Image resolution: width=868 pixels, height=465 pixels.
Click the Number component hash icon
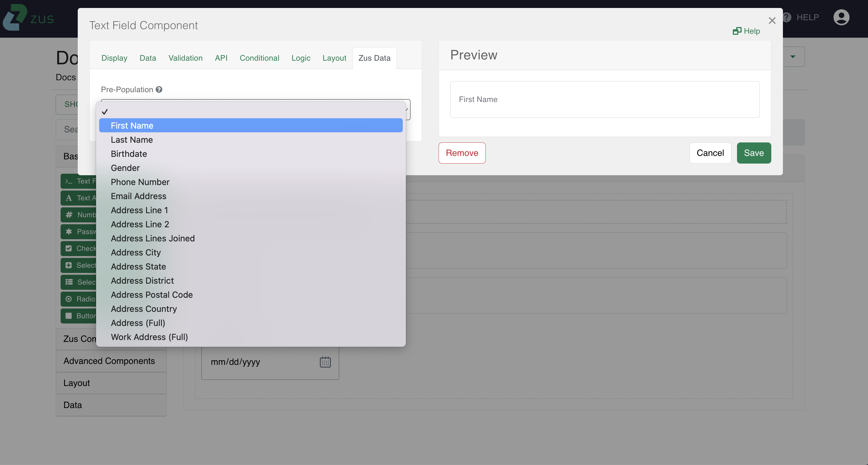point(69,215)
